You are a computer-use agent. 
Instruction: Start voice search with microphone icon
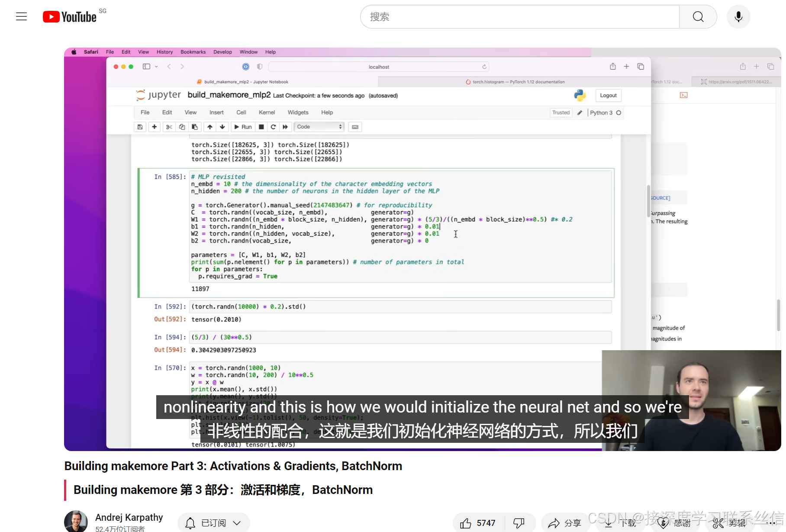tap(738, 17)
